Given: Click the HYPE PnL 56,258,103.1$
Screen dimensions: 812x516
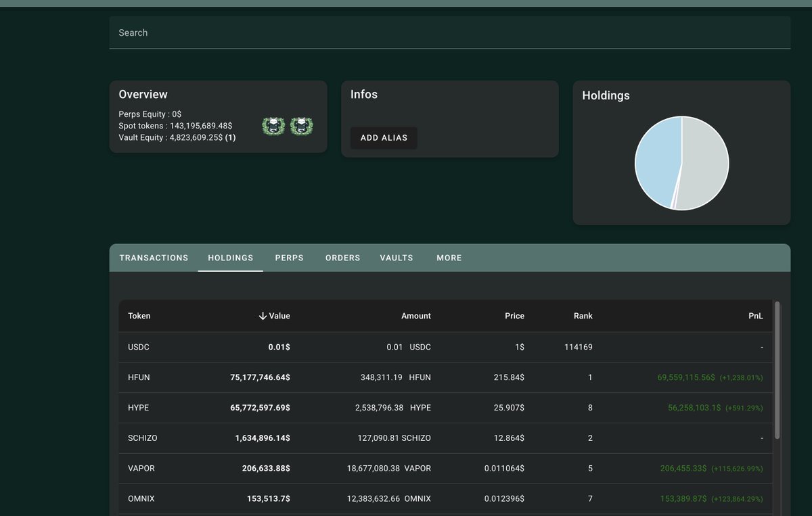Looking at the screenshot, I should 694,408.
